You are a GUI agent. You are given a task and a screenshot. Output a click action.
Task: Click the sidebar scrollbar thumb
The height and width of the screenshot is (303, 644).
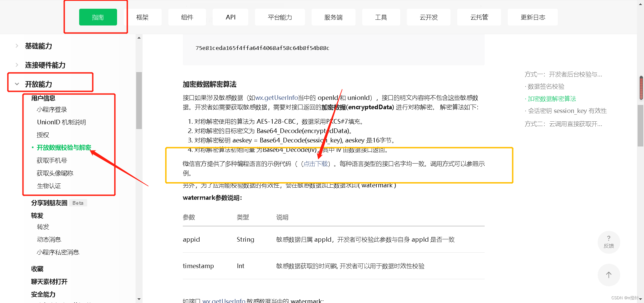(139, 101)
